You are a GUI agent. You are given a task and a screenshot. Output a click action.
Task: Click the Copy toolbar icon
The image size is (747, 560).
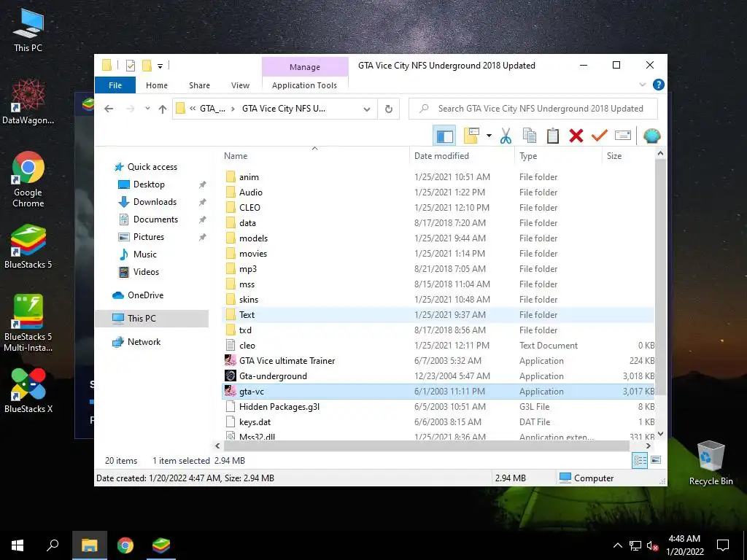[x=530, y=136]
